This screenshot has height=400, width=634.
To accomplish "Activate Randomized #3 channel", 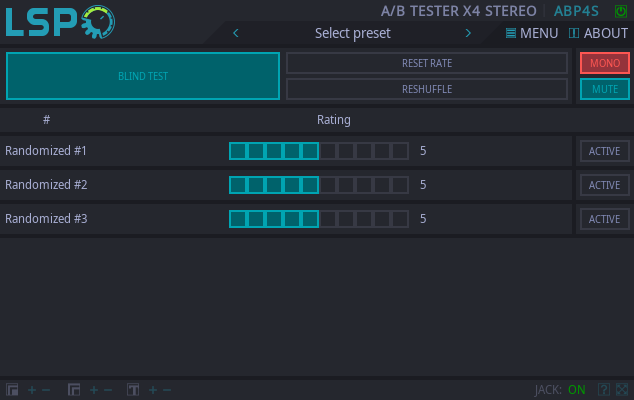I will tap(604, 219).
